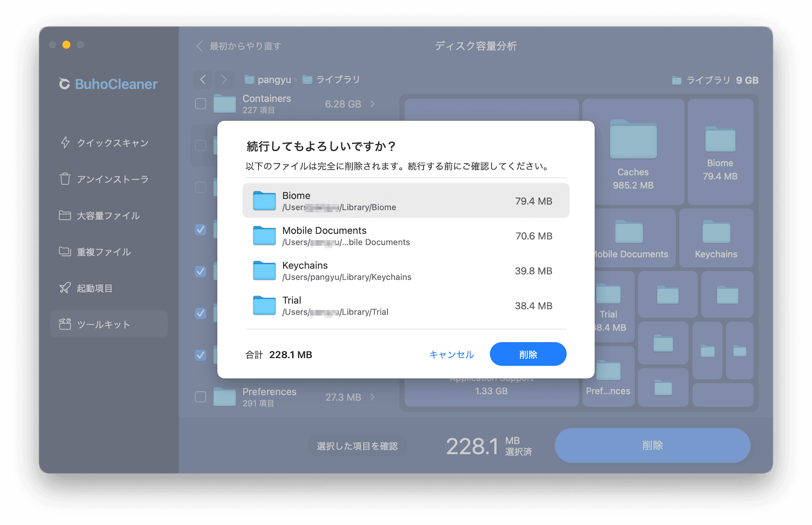Click the Trial folder icon in dialog
The image size is (812, 525).
click(264, 306)
